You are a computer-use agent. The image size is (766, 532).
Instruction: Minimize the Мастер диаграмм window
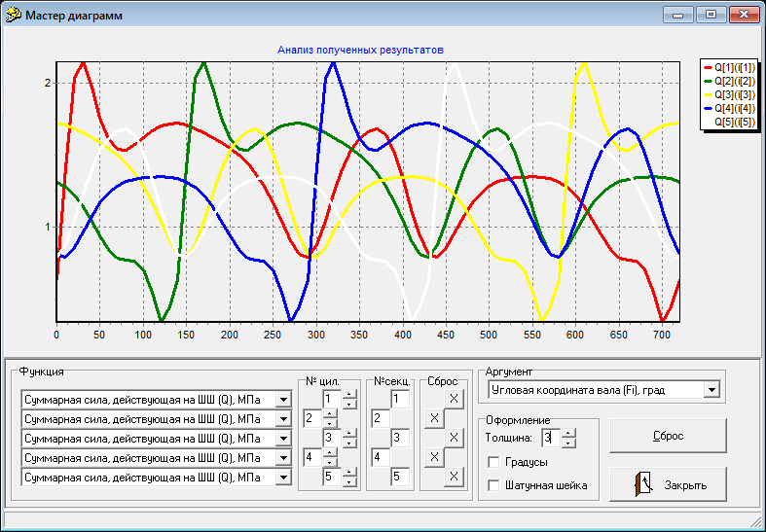pos(677,16)
